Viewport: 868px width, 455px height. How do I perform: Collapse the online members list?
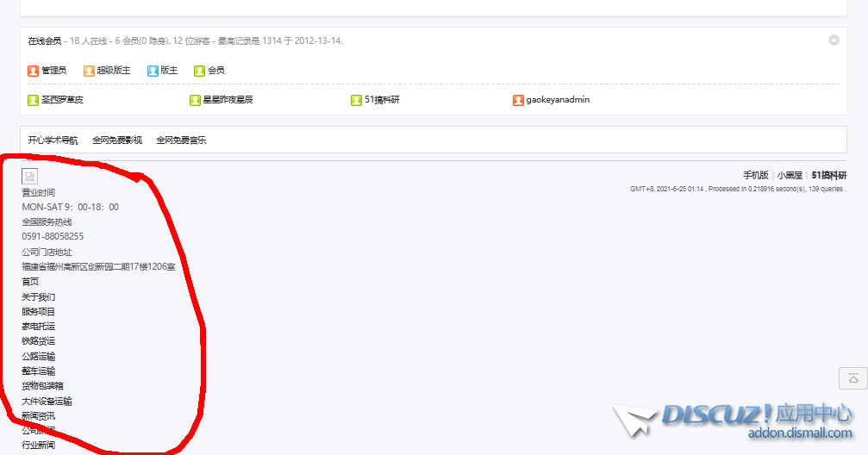click(834, 41)
